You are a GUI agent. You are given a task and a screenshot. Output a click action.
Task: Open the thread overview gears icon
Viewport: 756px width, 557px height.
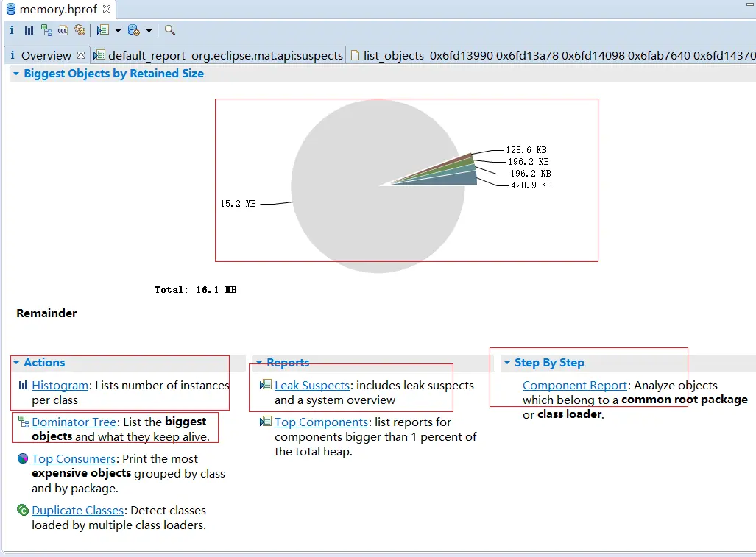coord(80,30)
